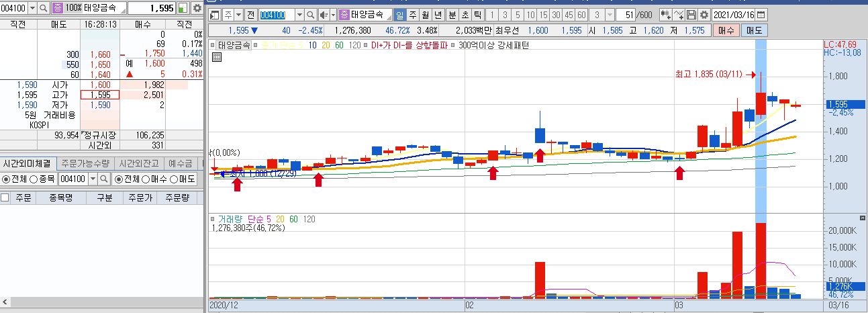The image size is (868, 313).
Task: Close volume pane with x button
Action: [x=863, y=218]
